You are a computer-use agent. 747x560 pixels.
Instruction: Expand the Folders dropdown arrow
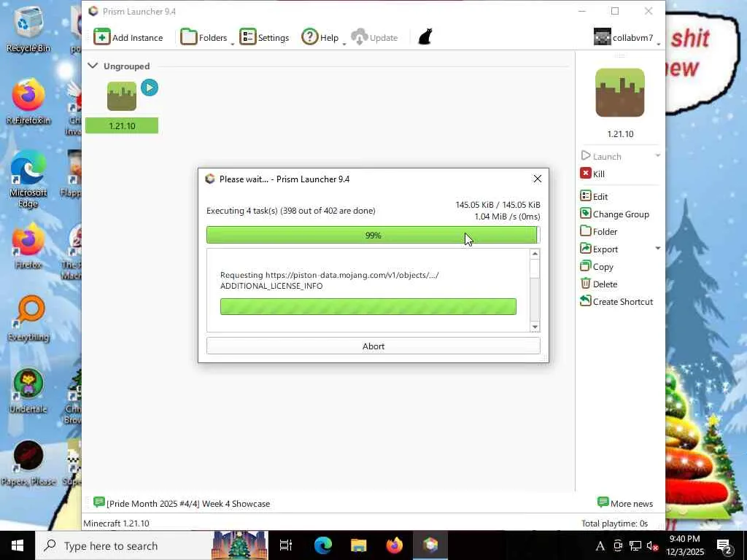[x=233, y=44]
